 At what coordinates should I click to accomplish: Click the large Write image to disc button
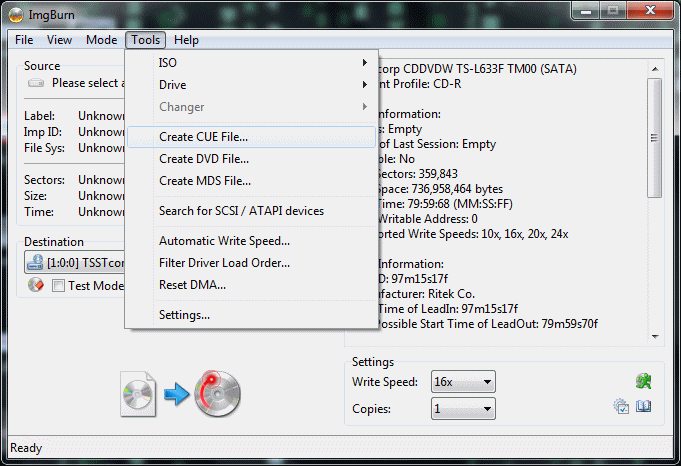218,394
